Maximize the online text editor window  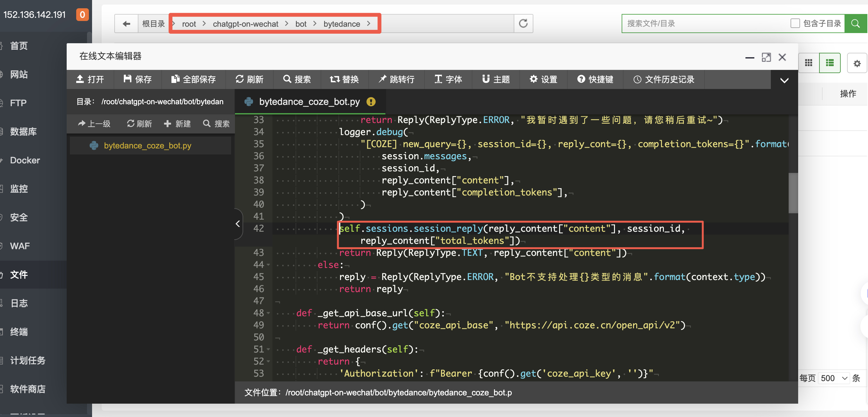click(766, 57)
